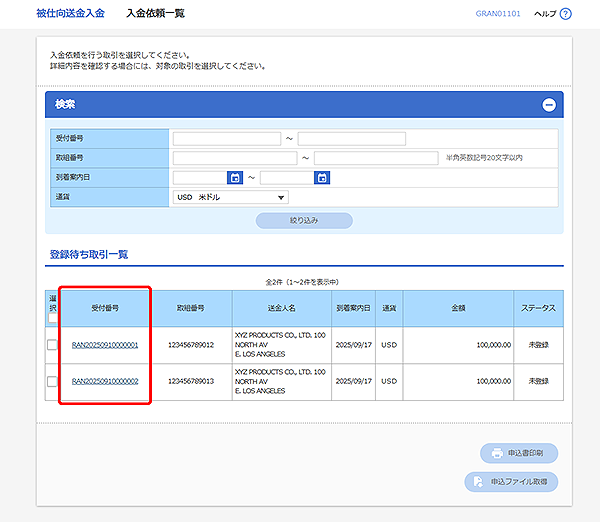600x522 pixels.
Task: Click the printer icon on 申込書印刷
Action: pyautogui.click(x=497, y=453)
